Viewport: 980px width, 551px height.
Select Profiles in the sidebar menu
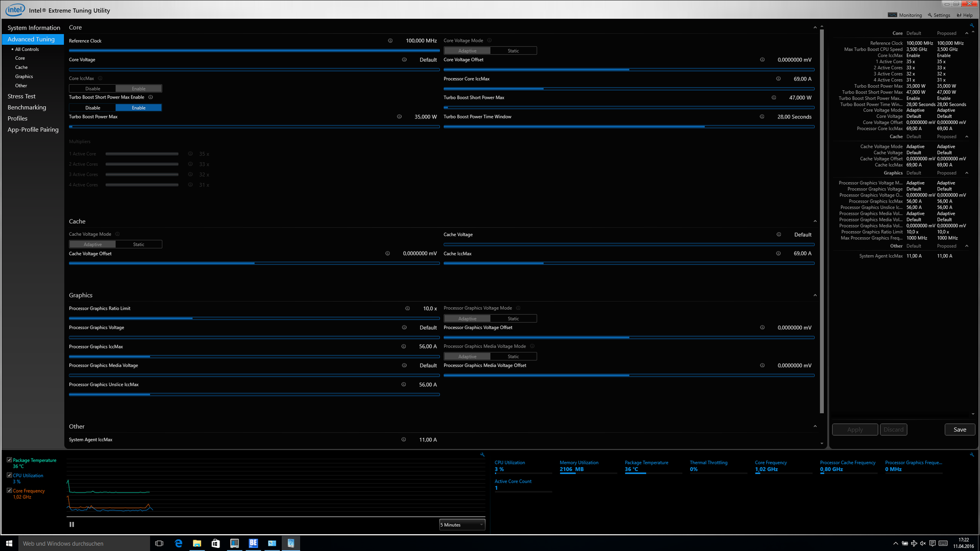[17, 118]
